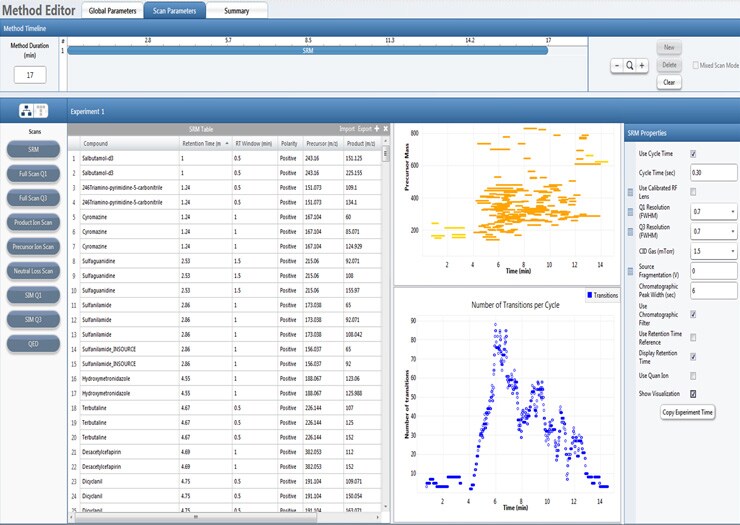The width and height of the screenshot is (740, 525).
Task: Click the first Desacetylcefapirin row, row 21
Action: tap(225, 452)
